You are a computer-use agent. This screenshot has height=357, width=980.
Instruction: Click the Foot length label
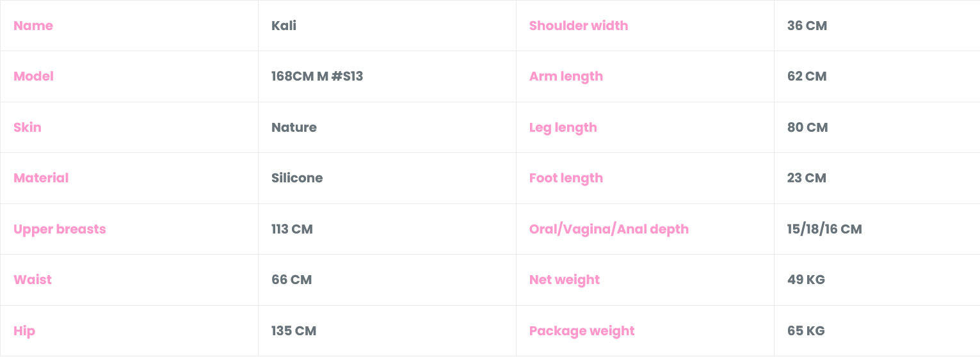[x=566, y=178]
